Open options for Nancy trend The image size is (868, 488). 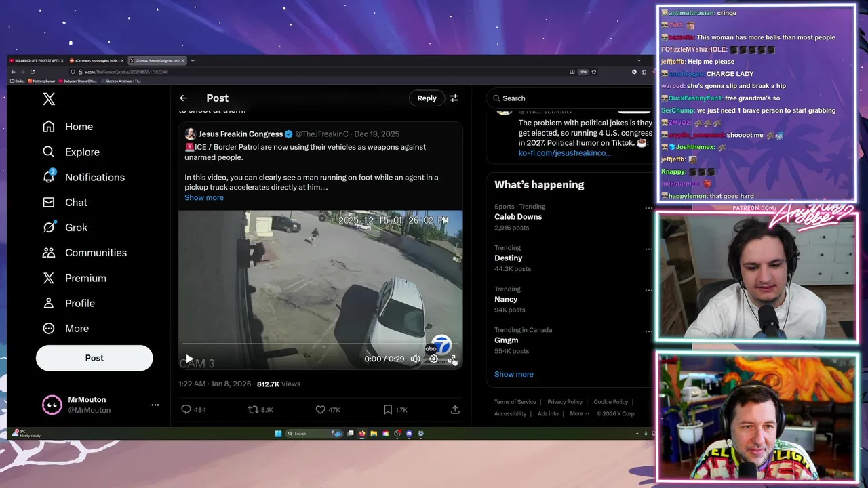(648, 290)
